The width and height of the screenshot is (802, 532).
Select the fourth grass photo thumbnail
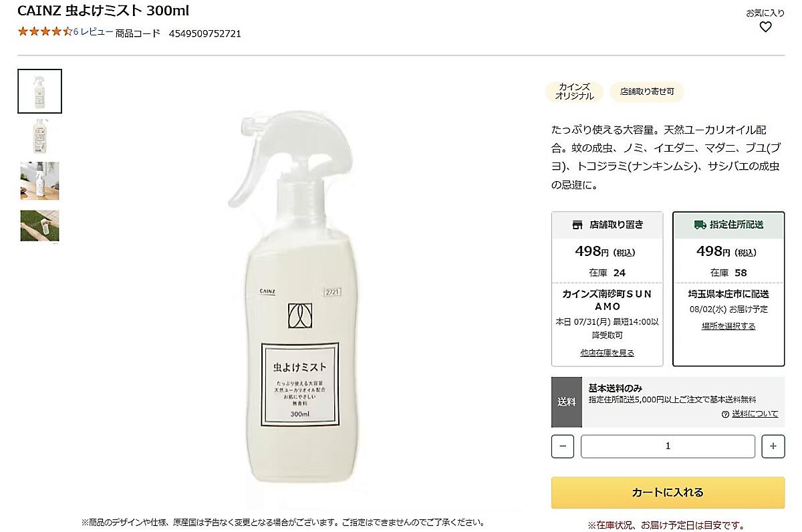tap(39, 226)
